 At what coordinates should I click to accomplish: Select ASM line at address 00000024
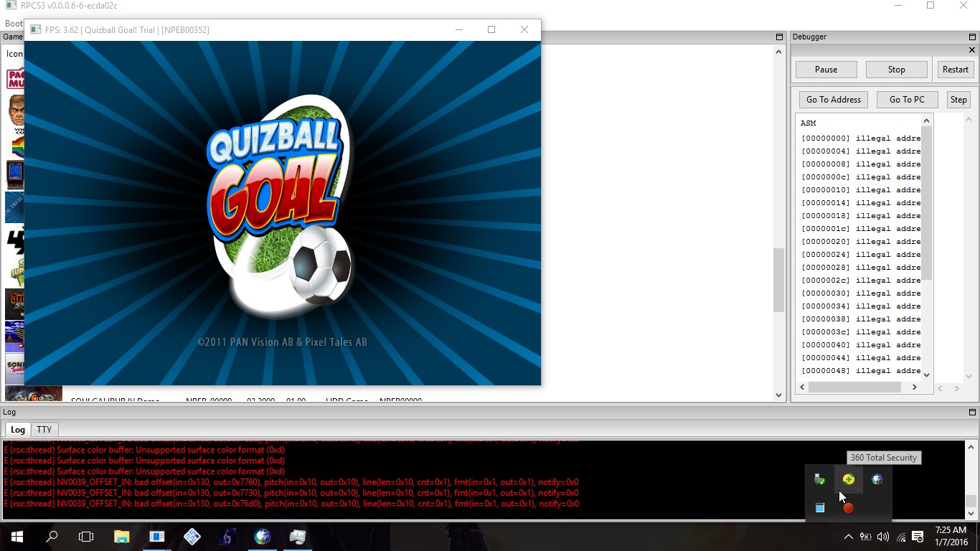(x=861, y=255)
